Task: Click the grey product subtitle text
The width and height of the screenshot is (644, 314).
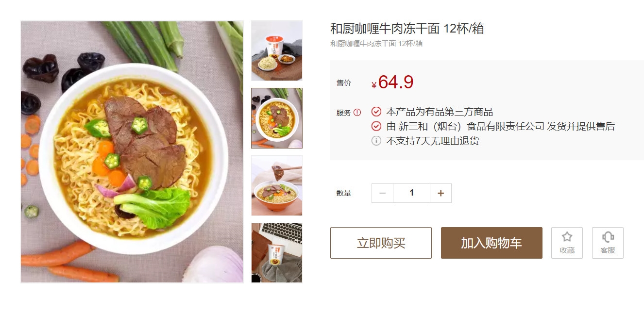Action: point(376,44)
